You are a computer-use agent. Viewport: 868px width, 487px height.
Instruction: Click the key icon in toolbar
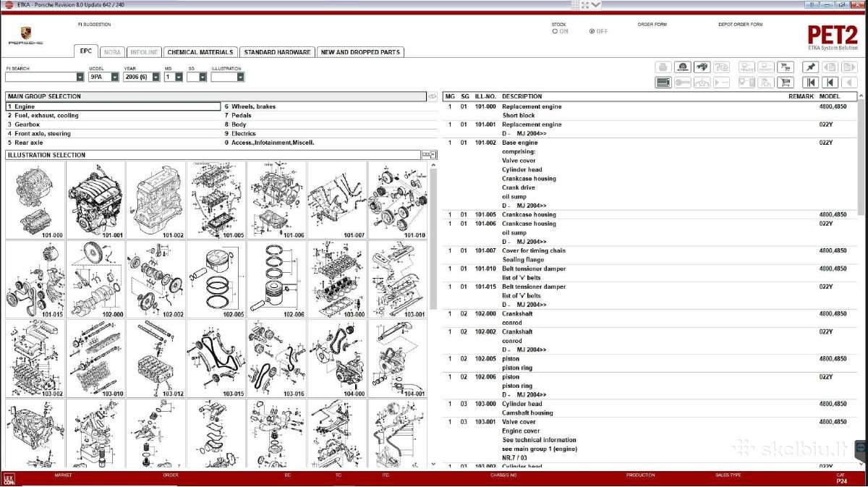click(x=682, y=82)
